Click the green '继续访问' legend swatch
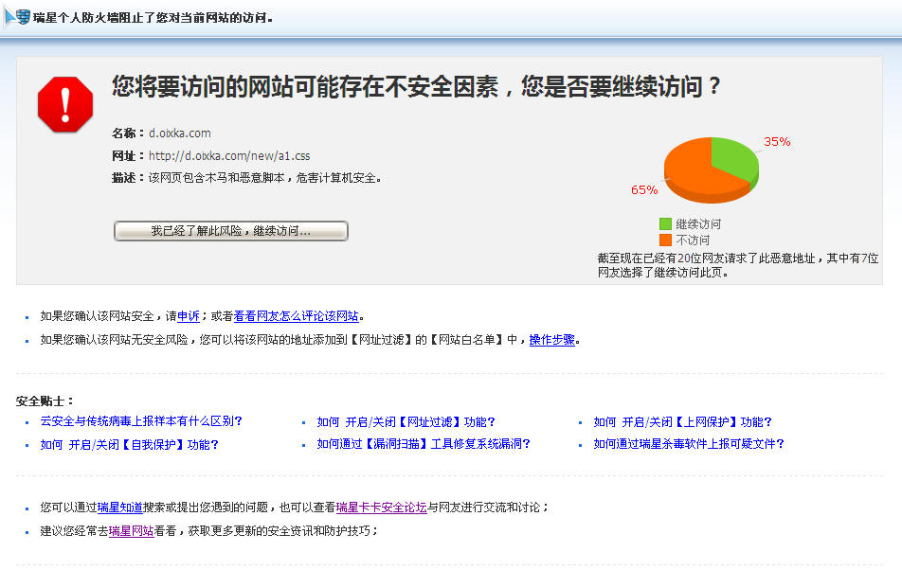902x588 pixels. (x=665, y=223)
